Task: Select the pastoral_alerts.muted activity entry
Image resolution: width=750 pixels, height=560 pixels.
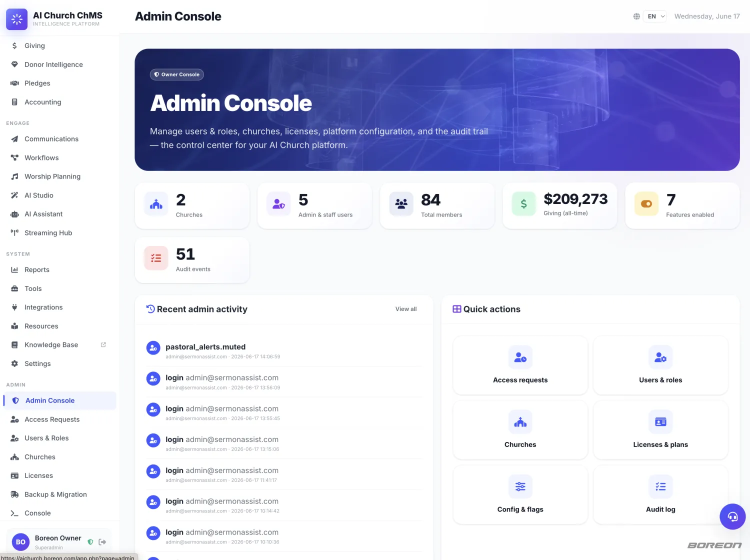Action: coord(284,351)
